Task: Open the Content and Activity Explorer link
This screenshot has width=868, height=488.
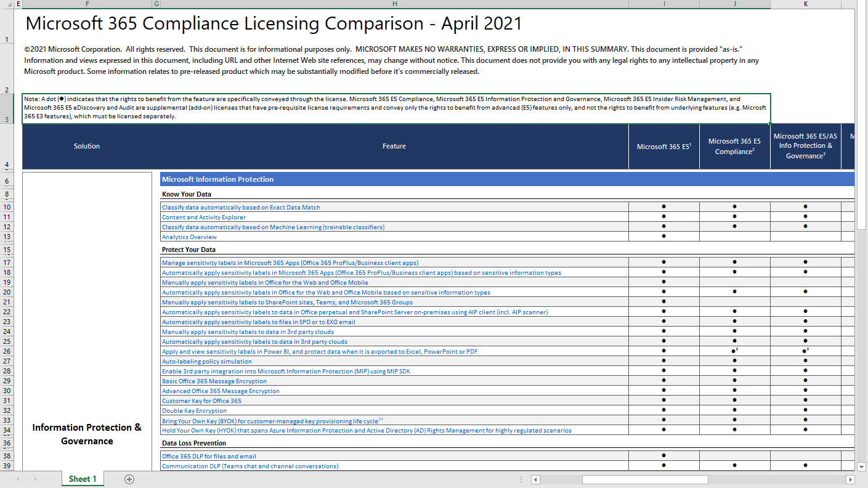Action: pyautogui.click(x=204, y=218)
